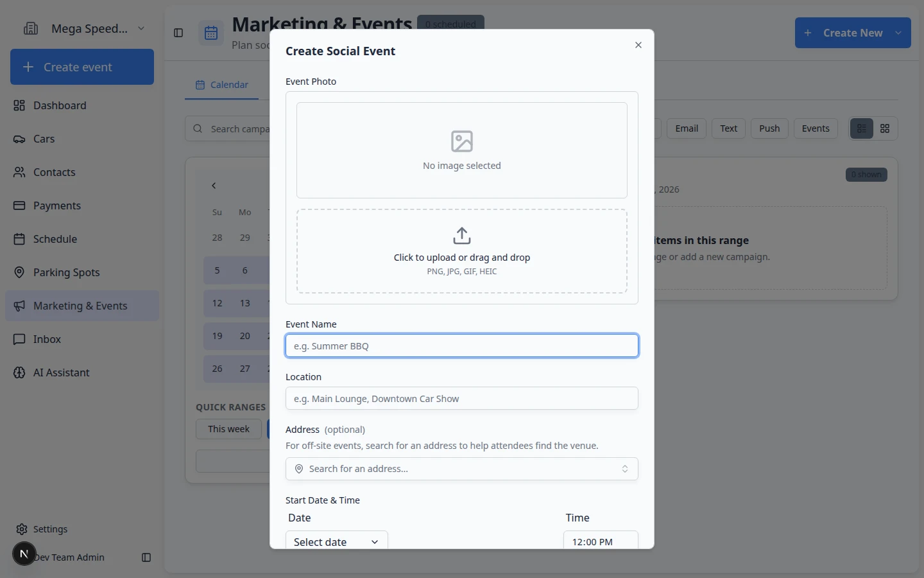The image size is (924, 578).
Task: Toggle the sidebar panel icon in header
Action: (178, 33)
